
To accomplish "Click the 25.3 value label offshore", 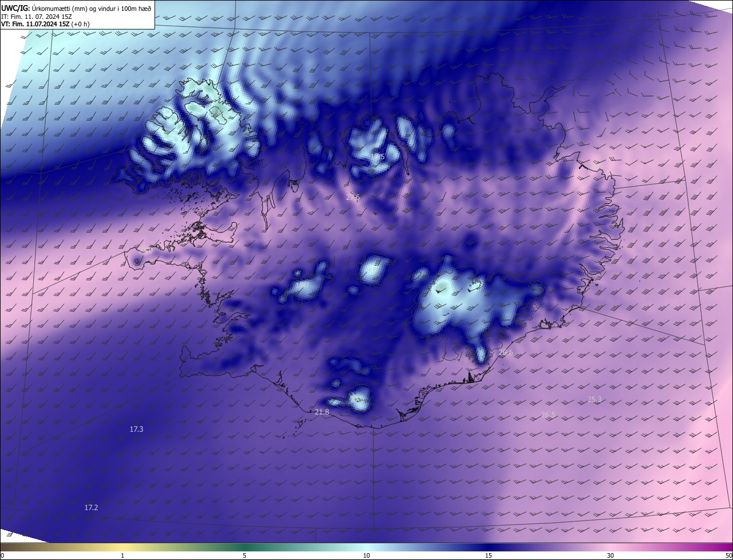I will click(x=594, y=400).
